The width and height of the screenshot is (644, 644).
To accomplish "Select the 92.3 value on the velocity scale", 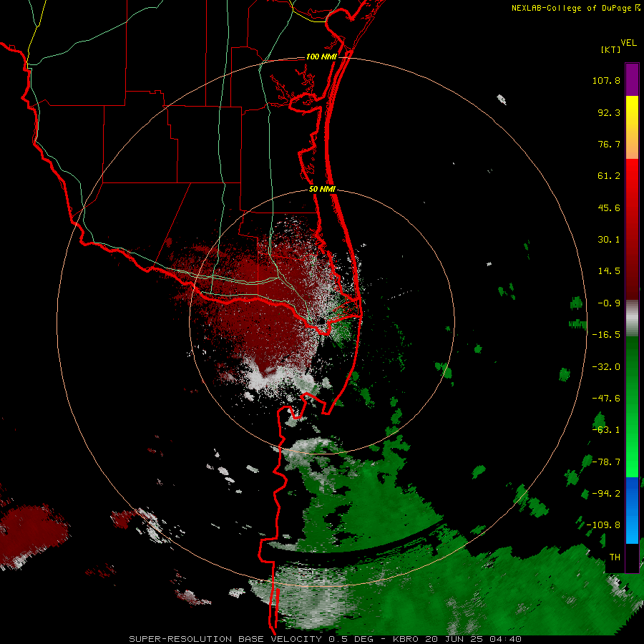I will [609, 112].
